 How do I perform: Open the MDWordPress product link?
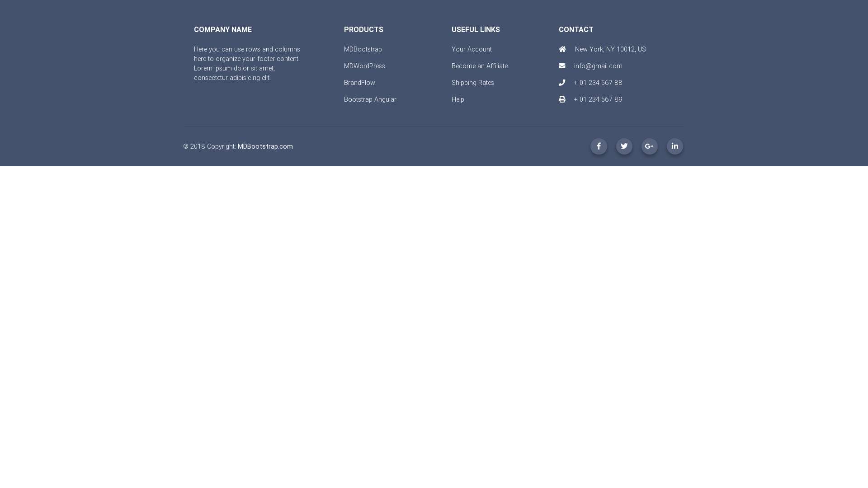(364, 66)
